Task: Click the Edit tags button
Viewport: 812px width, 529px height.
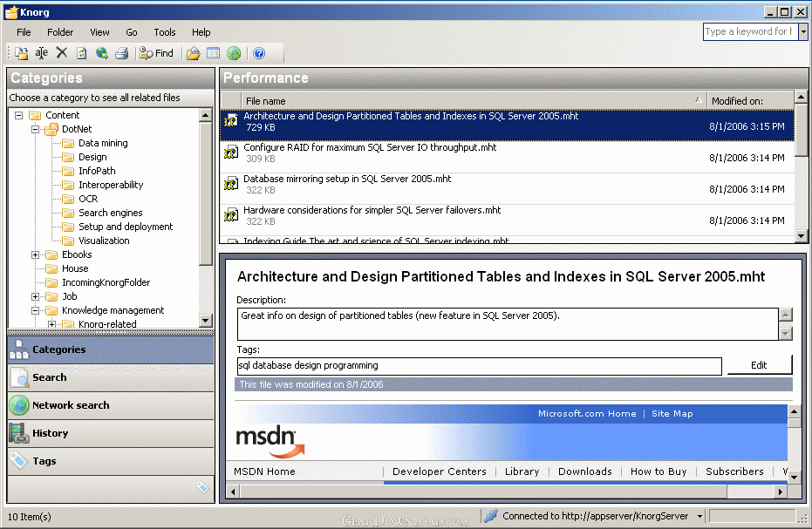Action: coord(759,365)
